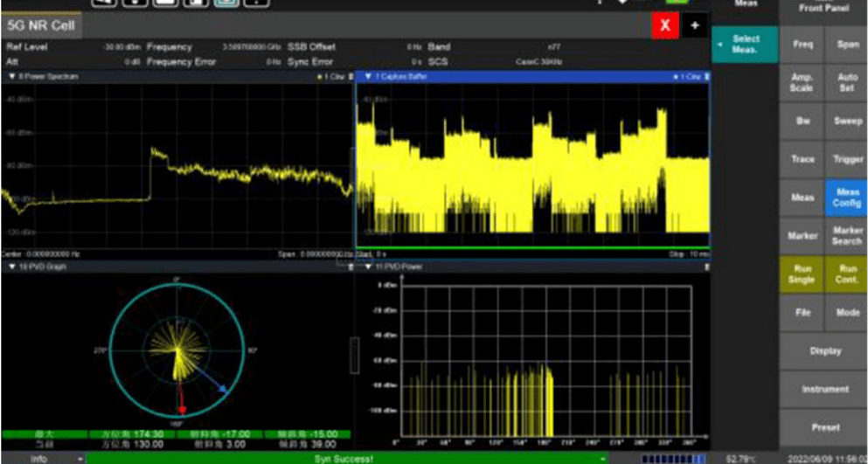Screen dimensions: 868x464
Task: Start a Run Single sweep
Action: 802,274
